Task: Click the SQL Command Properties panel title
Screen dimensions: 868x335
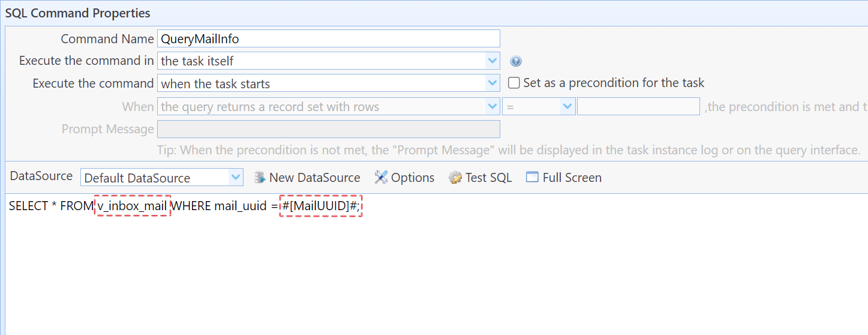Action: pos(78,13)
